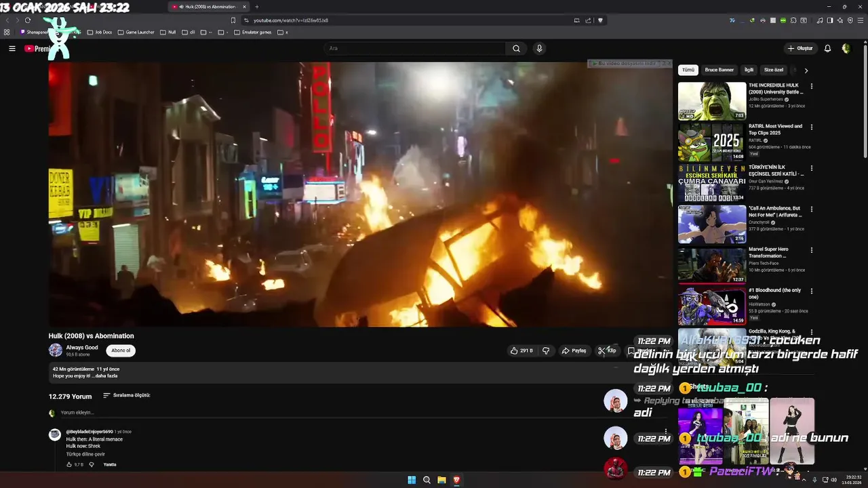Click the youtube.com address bar URL
868x488 pixels.
(x=291, y=20)
